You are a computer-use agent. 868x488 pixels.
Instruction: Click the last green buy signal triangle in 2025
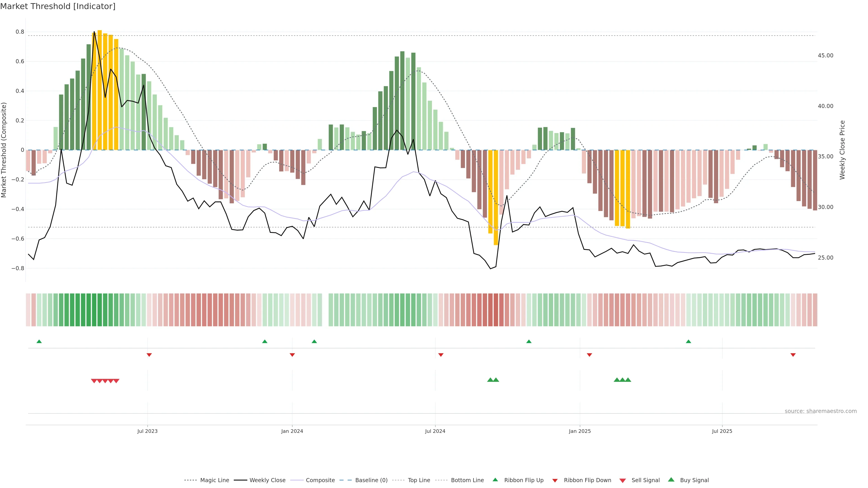(628, 380)
